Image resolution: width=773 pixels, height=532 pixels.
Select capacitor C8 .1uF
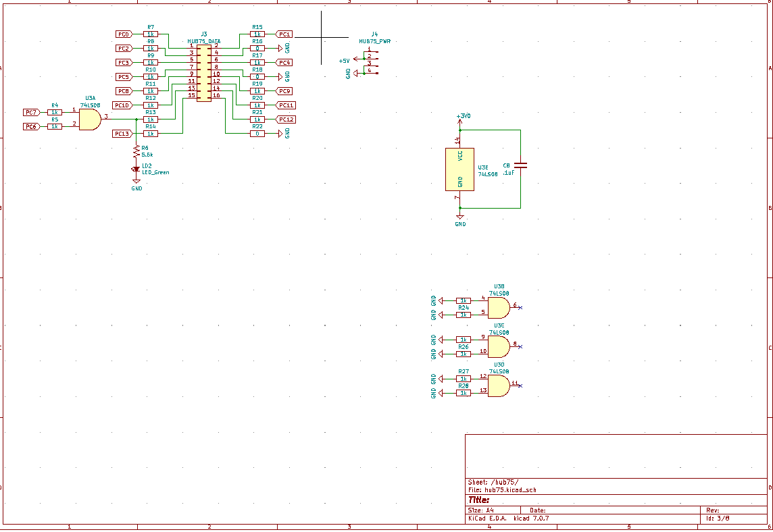(x=520, y=166)
